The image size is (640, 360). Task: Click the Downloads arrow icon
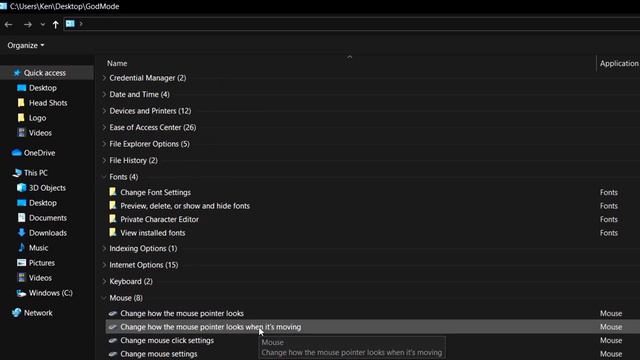click(x=22, y=233)
